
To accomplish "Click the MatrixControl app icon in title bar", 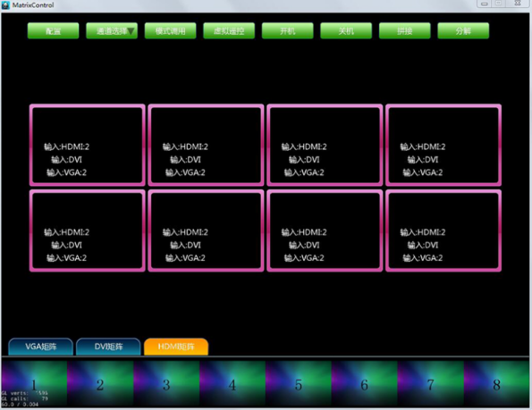I will coord(5,5).
